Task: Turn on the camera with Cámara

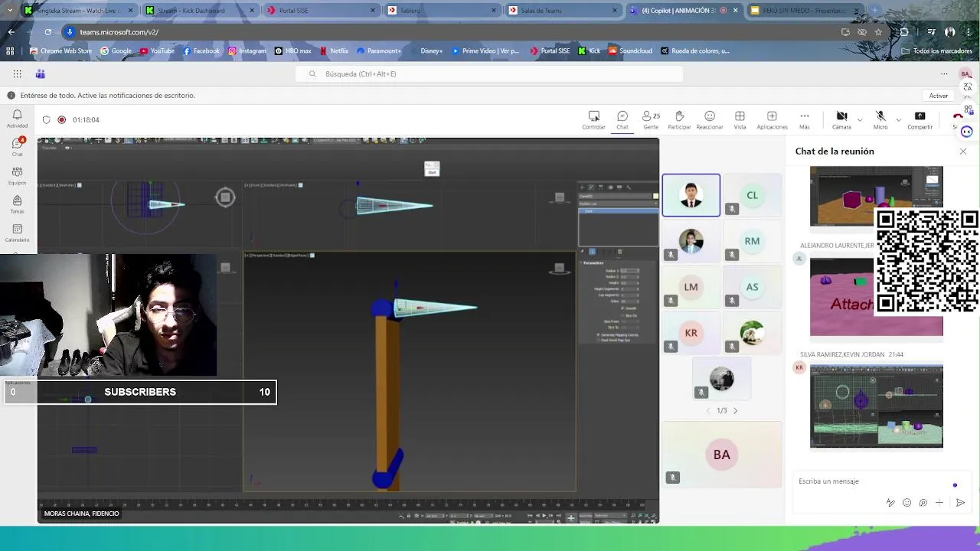Action: click(x=841, y=119)
